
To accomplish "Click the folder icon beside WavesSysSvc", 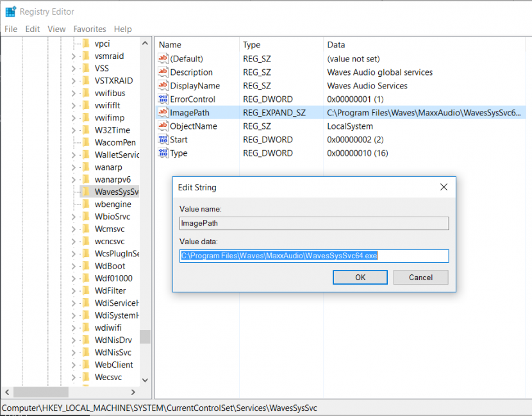I will 86,191.
